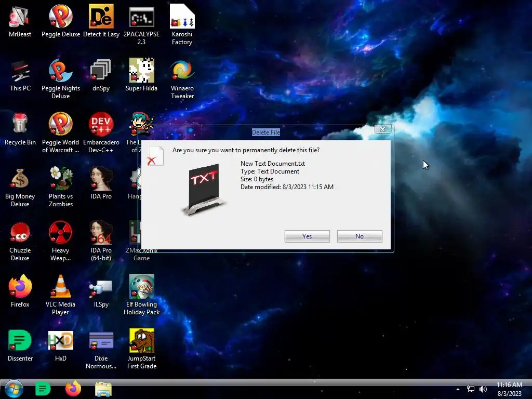This screenshot has height=399, width=532.
Task: Cancel deletion with the No button
Action: [360, 236]
